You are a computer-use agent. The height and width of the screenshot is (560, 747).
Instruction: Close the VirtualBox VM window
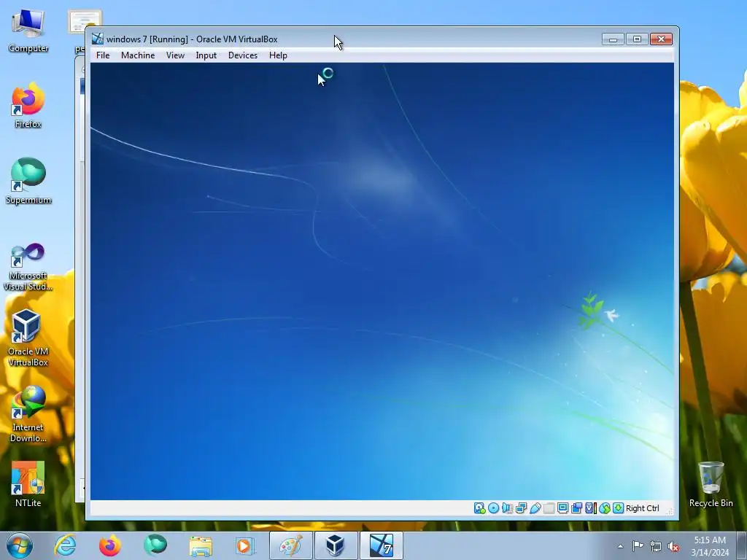click(x=661, y=39)
